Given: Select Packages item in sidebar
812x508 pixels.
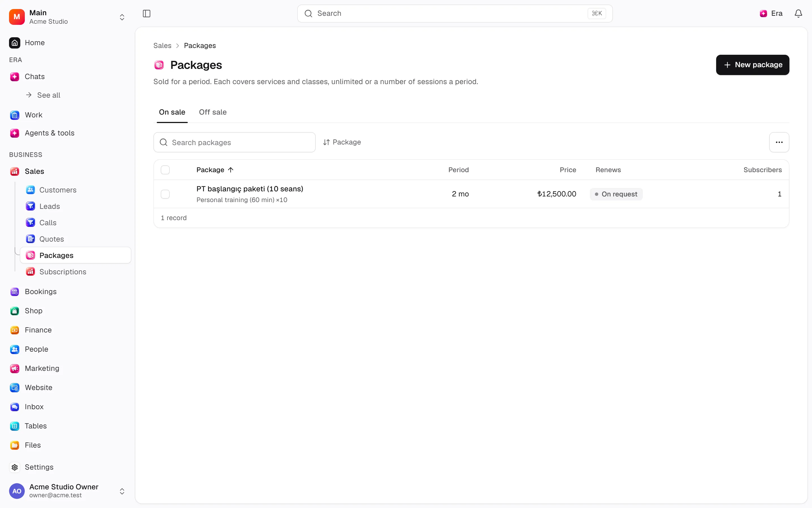Looking at the screenshot, I should (x=76, y=255).
